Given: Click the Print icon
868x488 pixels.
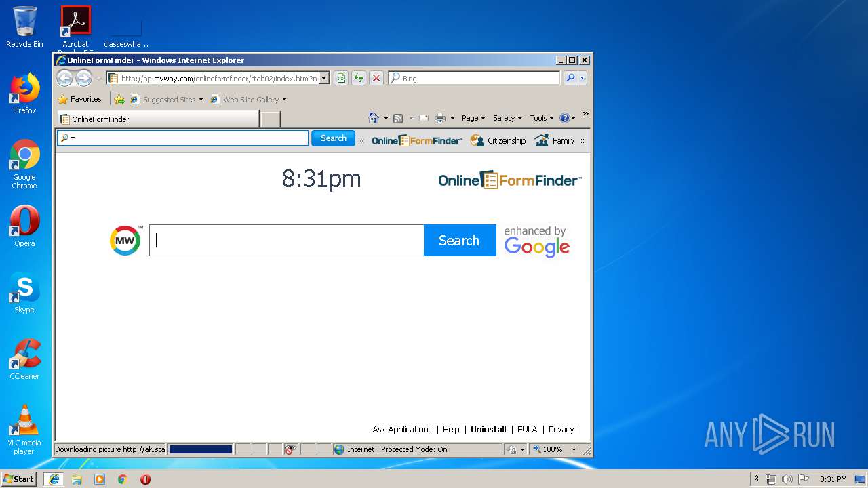Looking at the screenshot, I should point(440,118).
